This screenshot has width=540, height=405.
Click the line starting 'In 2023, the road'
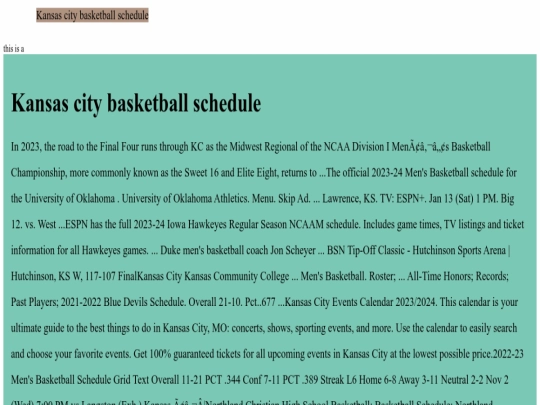pos(251,147)
